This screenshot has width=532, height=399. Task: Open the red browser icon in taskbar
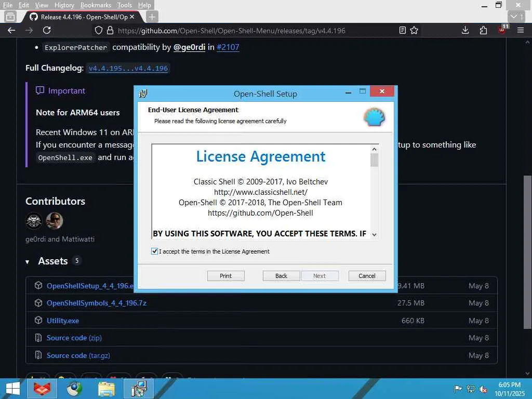pos(42,389)
